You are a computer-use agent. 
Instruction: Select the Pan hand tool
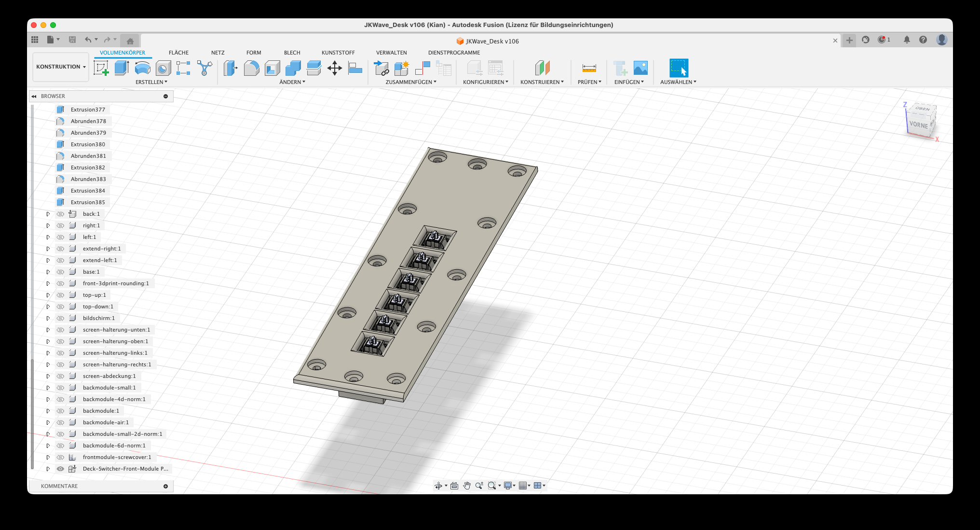coord(466,486)
